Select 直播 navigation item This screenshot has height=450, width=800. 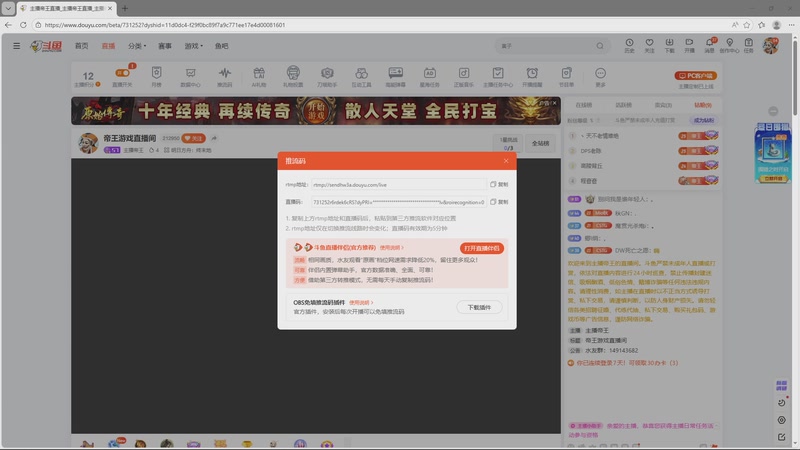coord(108,46)
